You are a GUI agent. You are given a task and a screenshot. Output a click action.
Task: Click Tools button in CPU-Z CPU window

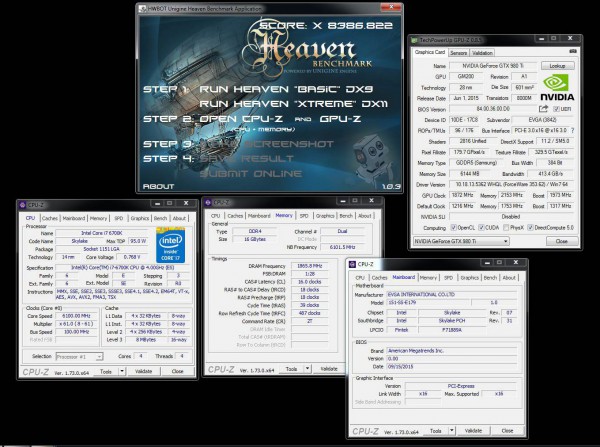tap(106, 371)
